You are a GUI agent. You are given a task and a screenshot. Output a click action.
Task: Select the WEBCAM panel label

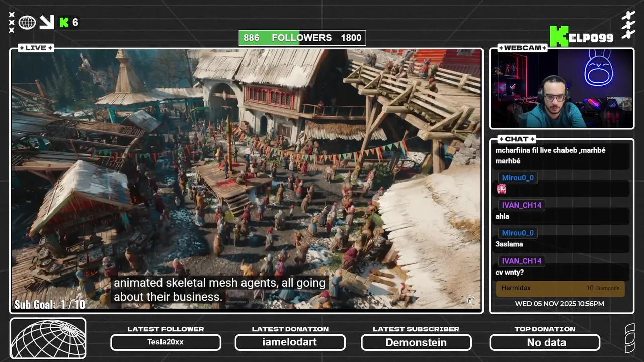(523, 48)
